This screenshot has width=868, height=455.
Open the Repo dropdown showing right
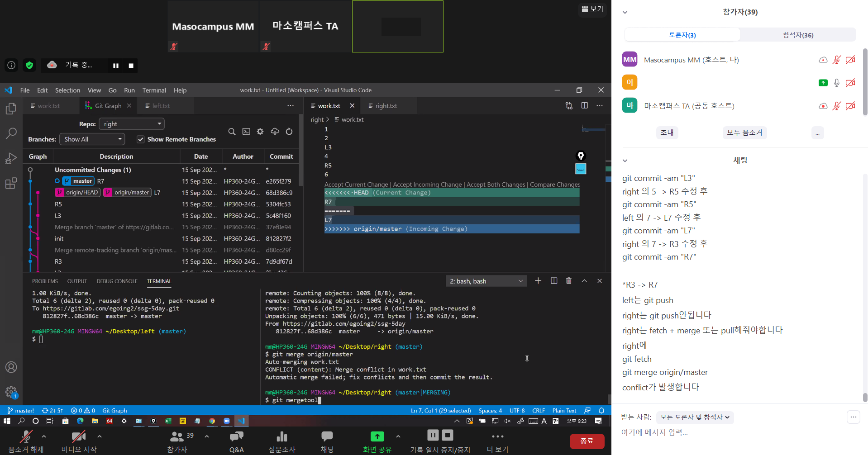132,124
